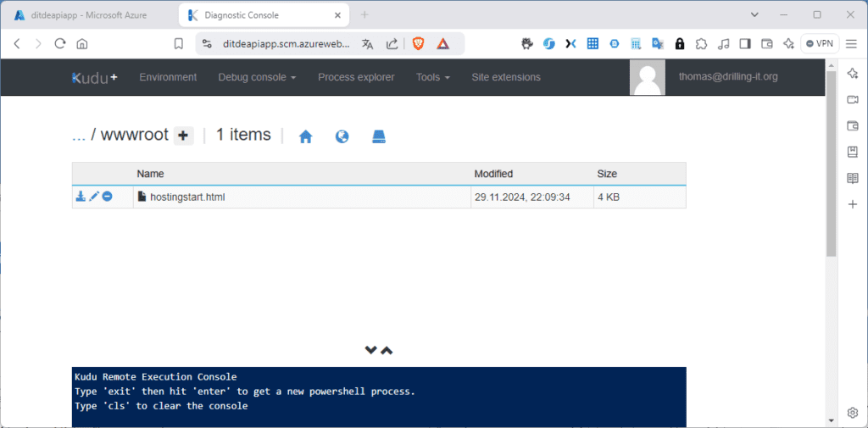Open the video call sidebar icon
Screen dimensions: 868x428
(x=853, y=100)
